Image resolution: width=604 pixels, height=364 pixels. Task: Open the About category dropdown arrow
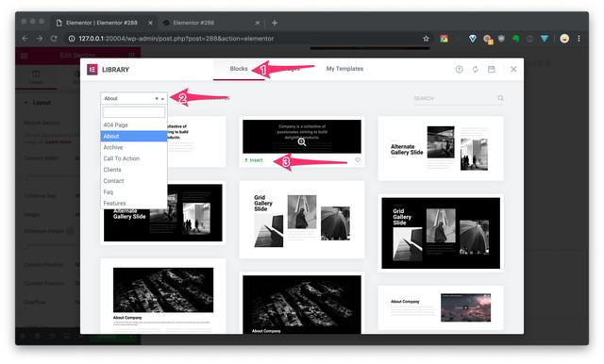(x=163, y=99)
